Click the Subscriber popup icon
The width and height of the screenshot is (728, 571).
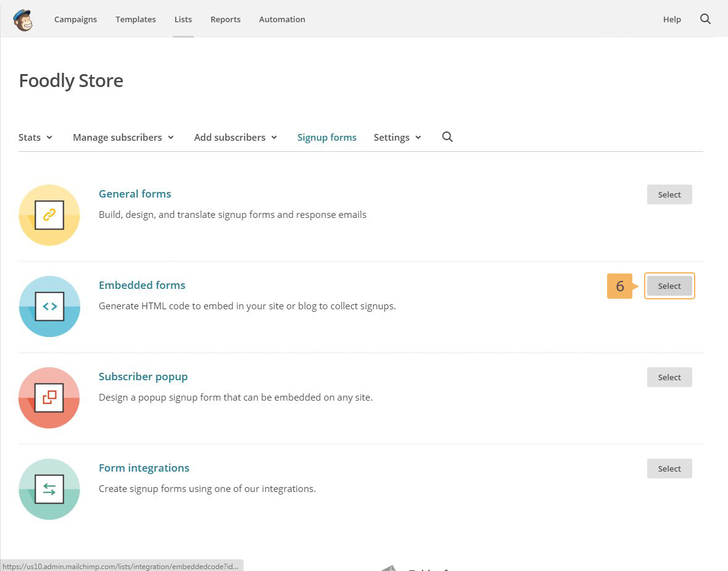[49, 398]
